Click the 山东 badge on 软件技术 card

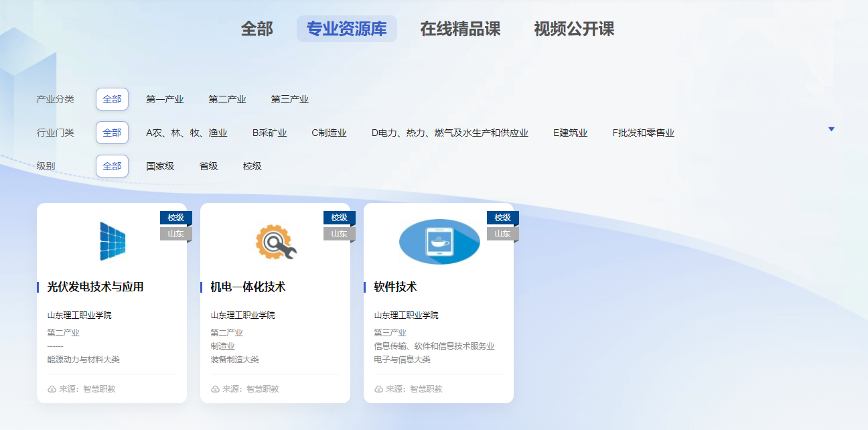coord(503,234)
